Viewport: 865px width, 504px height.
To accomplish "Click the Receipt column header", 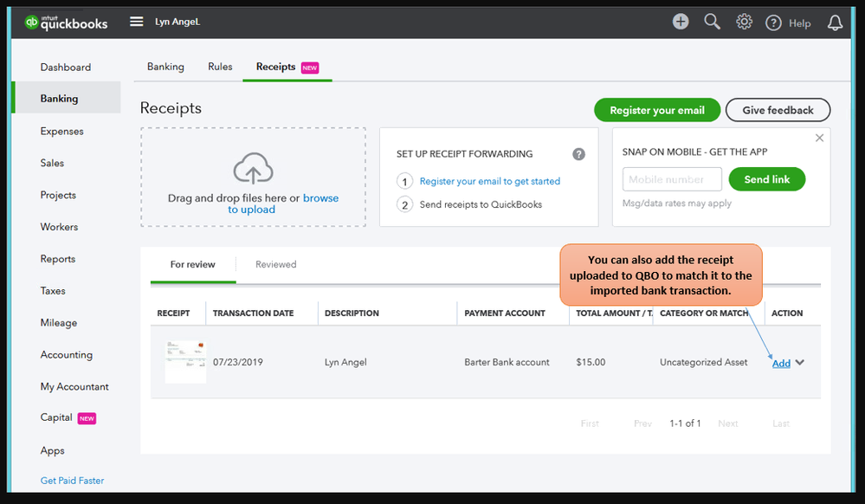I will [x=173, y=313].
